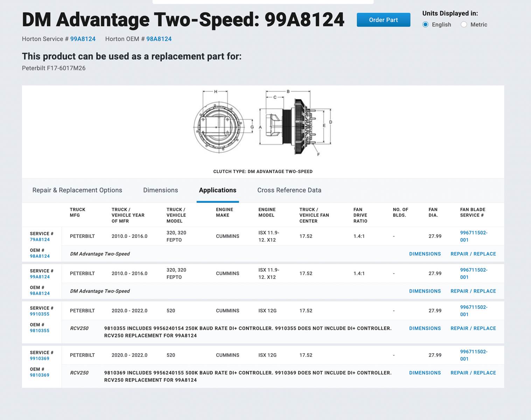The width and height of the screenshot is (531, 420).
Task: Click the Order Part button
Action: pyautogui.click(x=383, y=20)
